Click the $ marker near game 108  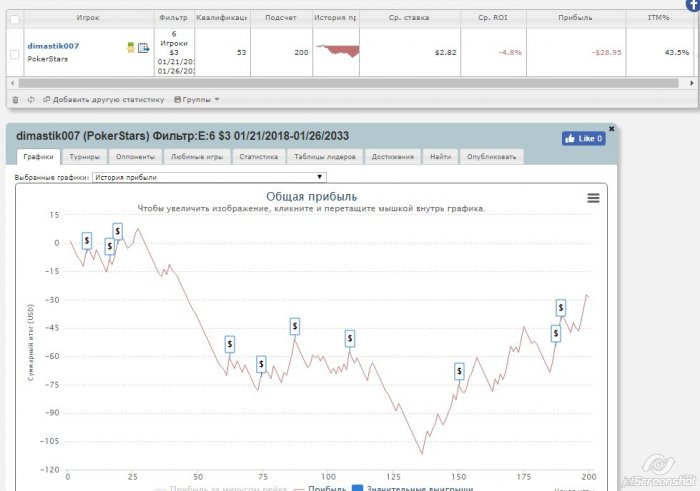(350, 339)
